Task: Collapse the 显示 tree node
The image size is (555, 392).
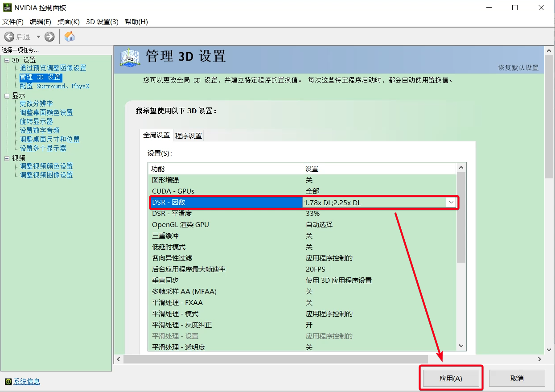Action: coord(7,95)
